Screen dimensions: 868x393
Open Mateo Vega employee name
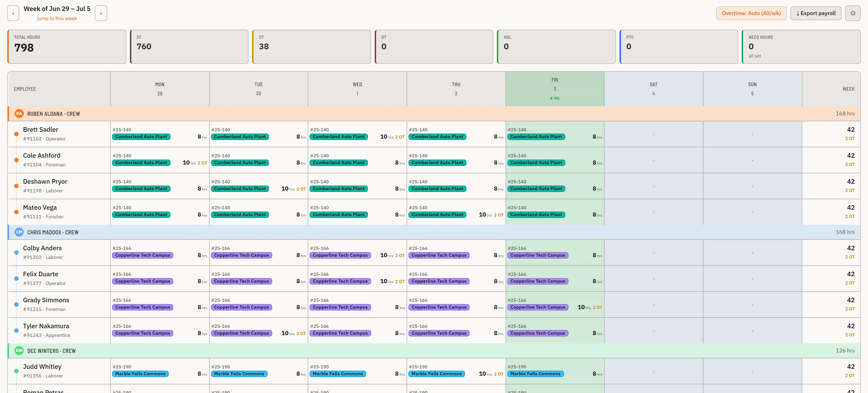tap(40, 208)
